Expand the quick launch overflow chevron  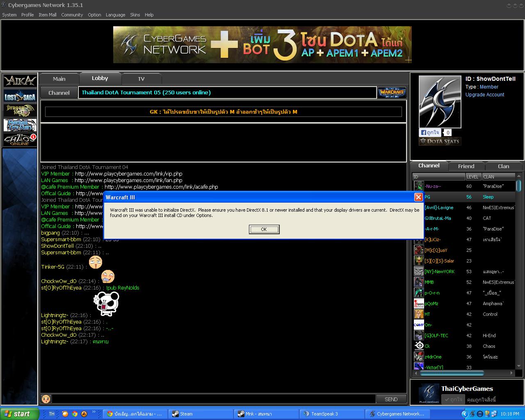94,412
